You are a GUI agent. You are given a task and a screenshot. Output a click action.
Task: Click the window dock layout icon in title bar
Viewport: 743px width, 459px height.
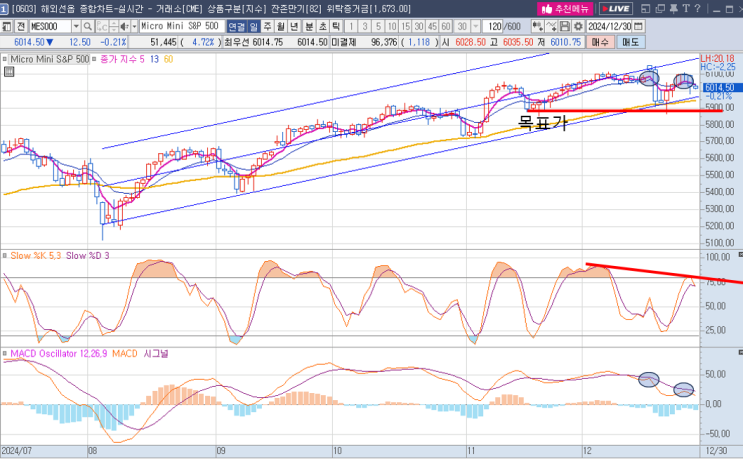coord(645,9)
